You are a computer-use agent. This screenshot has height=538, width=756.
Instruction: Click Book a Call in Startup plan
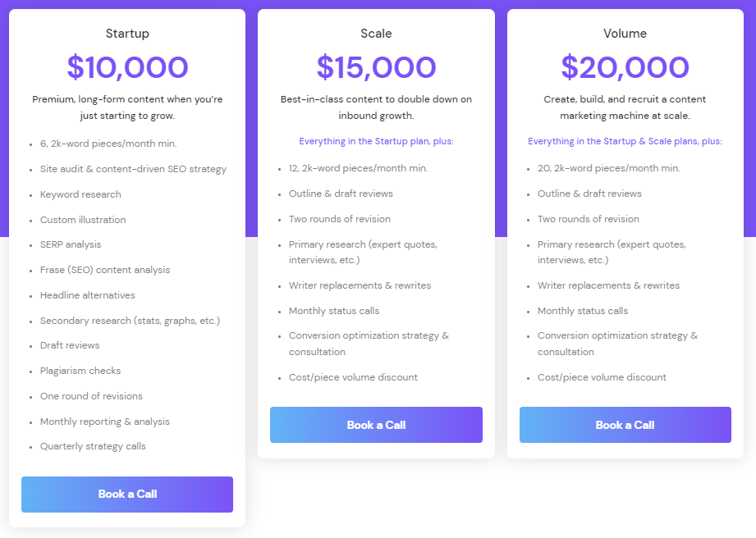[x=127, y=494]
